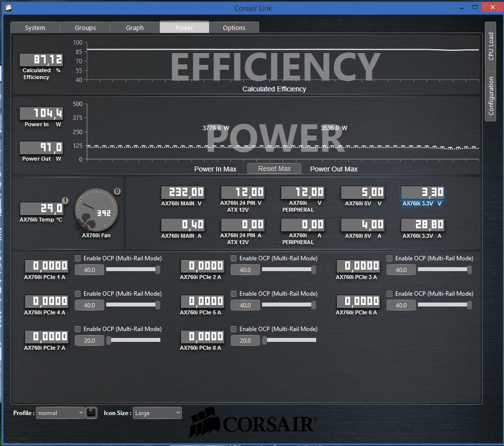Screen dimensions: 504x446
Task: Click the PCIe 7 OCP value field 20.0
Action: point(90,340)
